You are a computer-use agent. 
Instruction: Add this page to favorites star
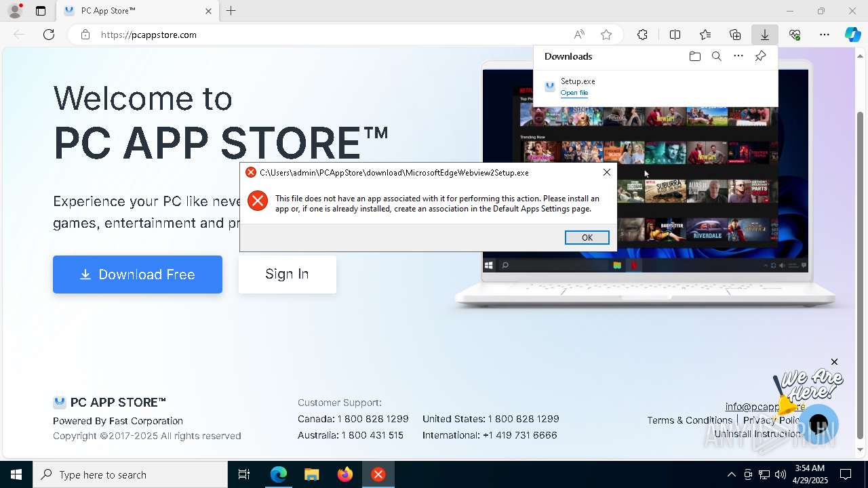(606, 35)
